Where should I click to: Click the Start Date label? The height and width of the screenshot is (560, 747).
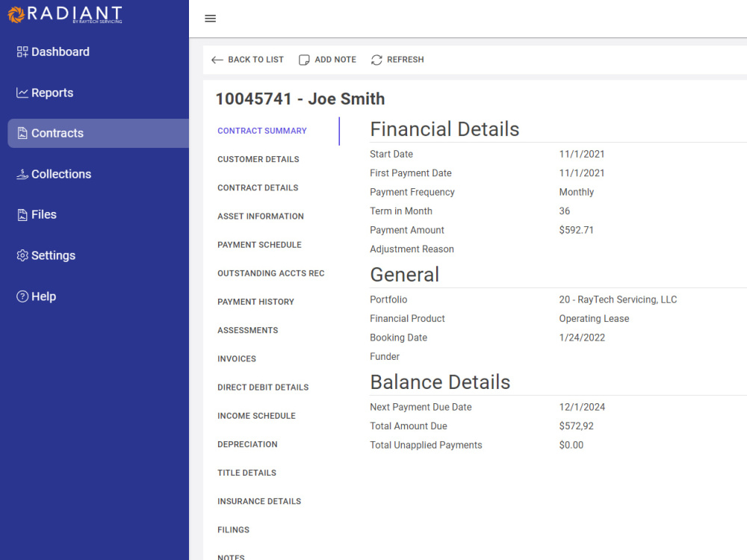coord(391,155)
